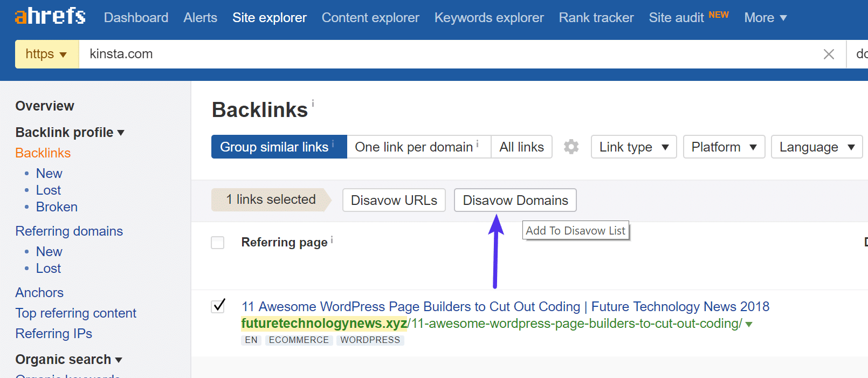Uncheck the selected backlink row checkbox

coord(218,306)
